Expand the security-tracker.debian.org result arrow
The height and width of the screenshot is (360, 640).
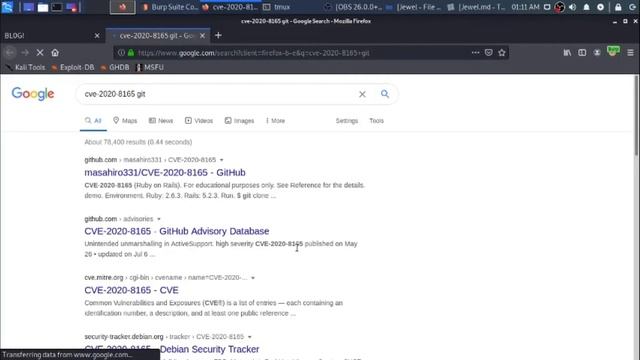point(250,337)
